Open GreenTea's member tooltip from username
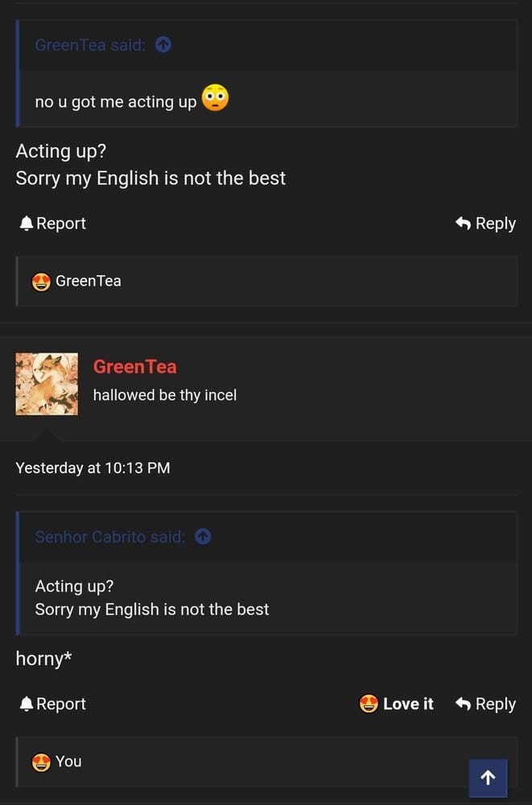The image size is (532, 805). pos(134,366)
